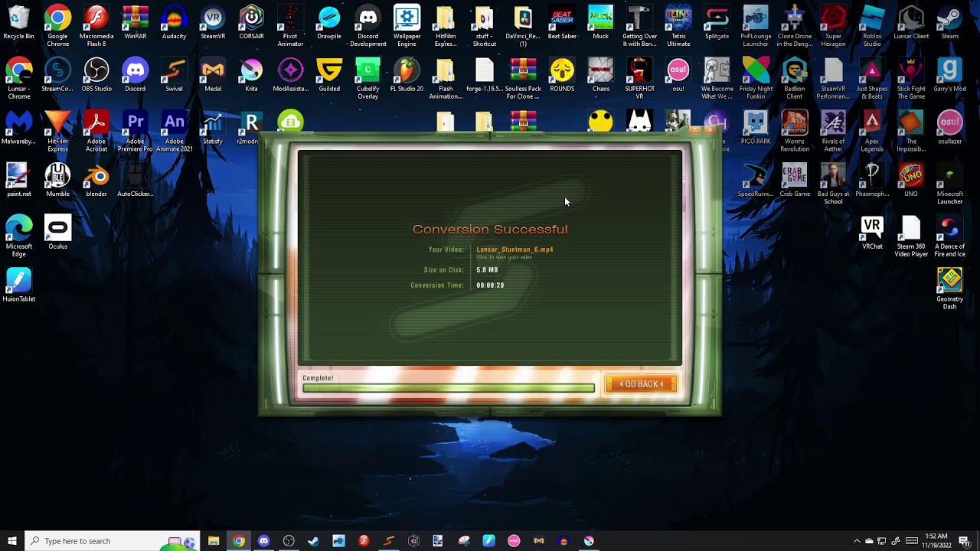
Task: Open the osu! desktop icon
Action: (678, 75)
